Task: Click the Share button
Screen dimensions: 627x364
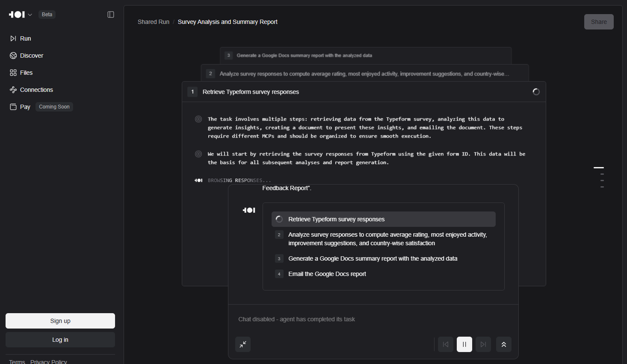Action: pyautogui.click(x=599, y=22)
